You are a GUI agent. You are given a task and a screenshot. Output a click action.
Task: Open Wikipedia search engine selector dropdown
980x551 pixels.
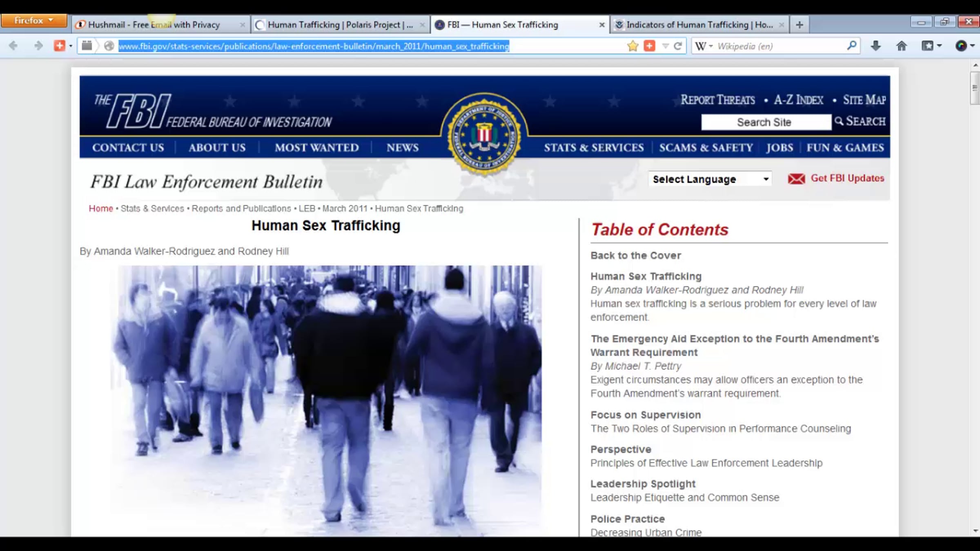704,46
